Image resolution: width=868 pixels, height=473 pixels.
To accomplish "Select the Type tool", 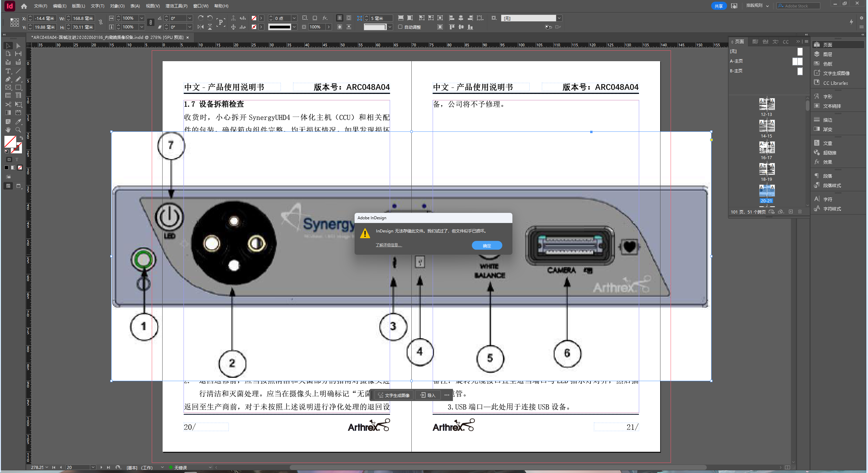I will [8, 71].
